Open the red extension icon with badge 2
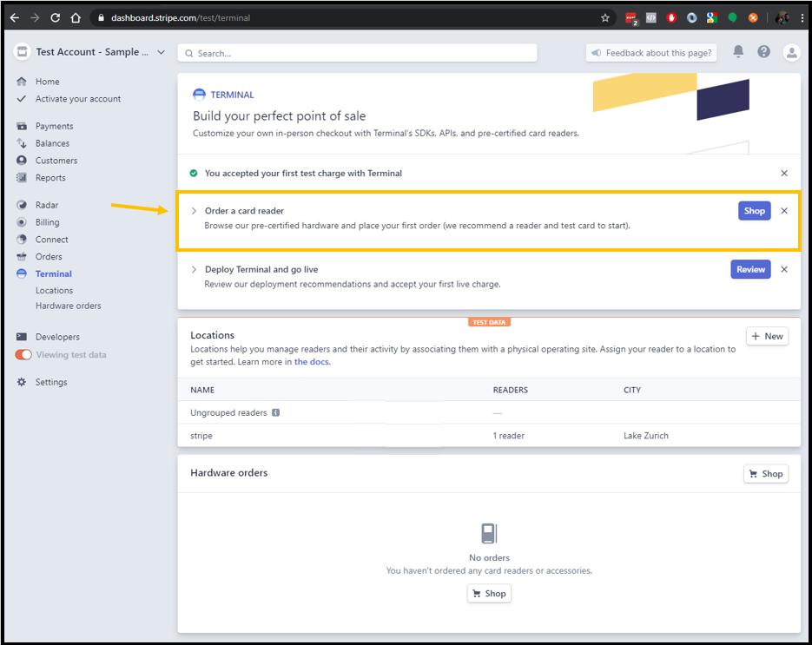This screenshot has height=645, width=812. (x=631, y=18)
